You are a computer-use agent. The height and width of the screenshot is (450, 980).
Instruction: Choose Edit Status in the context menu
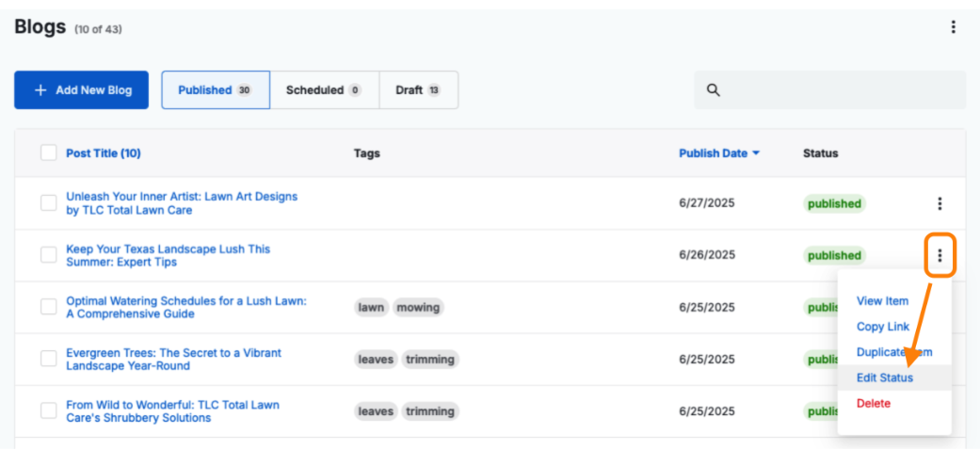tap(884, 378)
